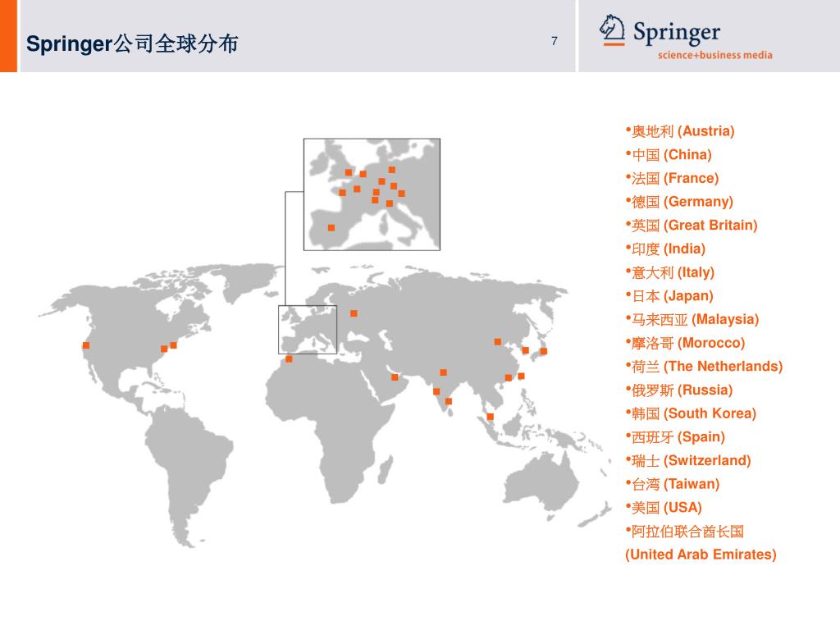Click the orange marker at India's southern tip
840x630 pixels.
(x=449, y=402)
